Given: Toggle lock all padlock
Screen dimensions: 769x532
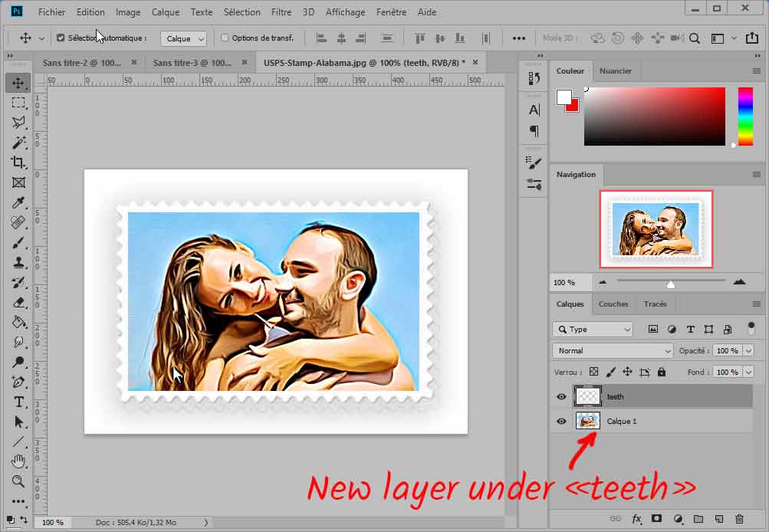Looking at the screenshot, I should tap(662, 372).
